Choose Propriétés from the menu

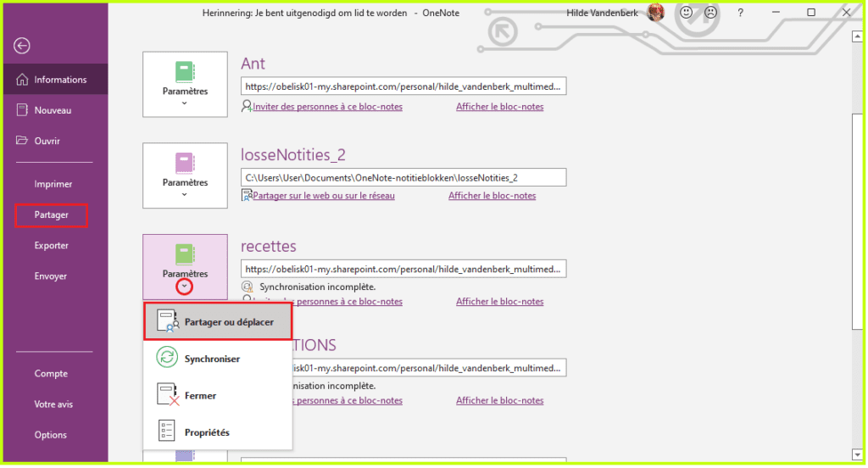(x=218, y=432)
